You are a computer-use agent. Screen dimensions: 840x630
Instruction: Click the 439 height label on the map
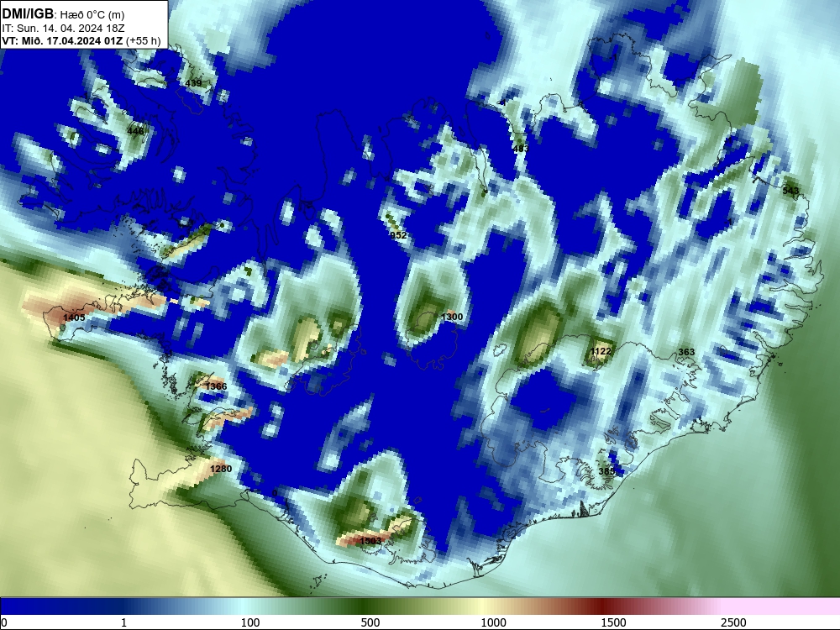click(193, 83)
